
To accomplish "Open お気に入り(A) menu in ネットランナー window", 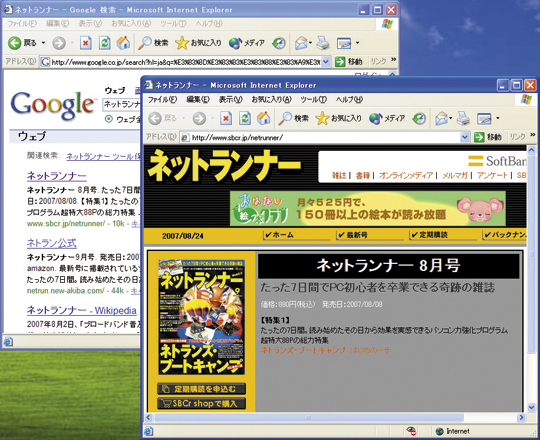I will [272, 99].
